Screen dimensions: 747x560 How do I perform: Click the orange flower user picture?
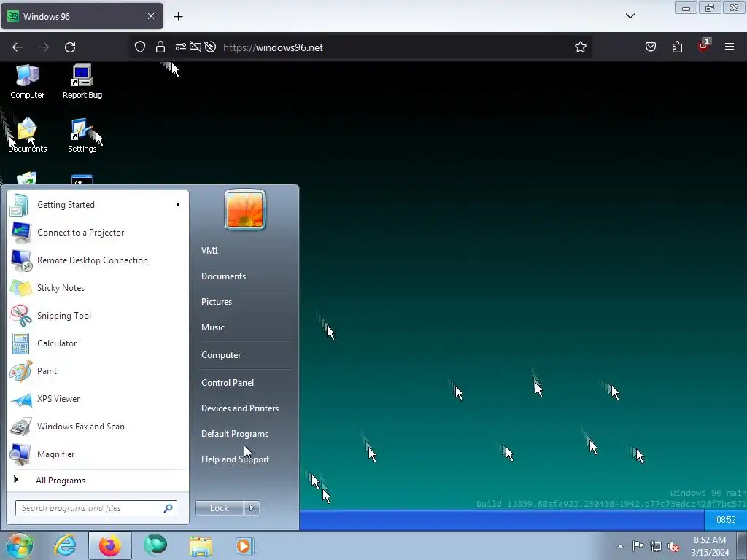tap(245, 209)
